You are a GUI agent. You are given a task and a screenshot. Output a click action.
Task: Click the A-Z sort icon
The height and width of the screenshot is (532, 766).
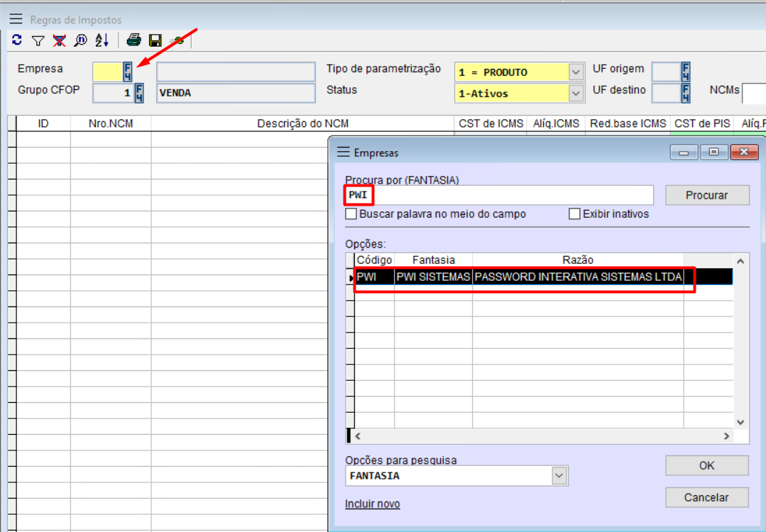click(x=102, y=41)
